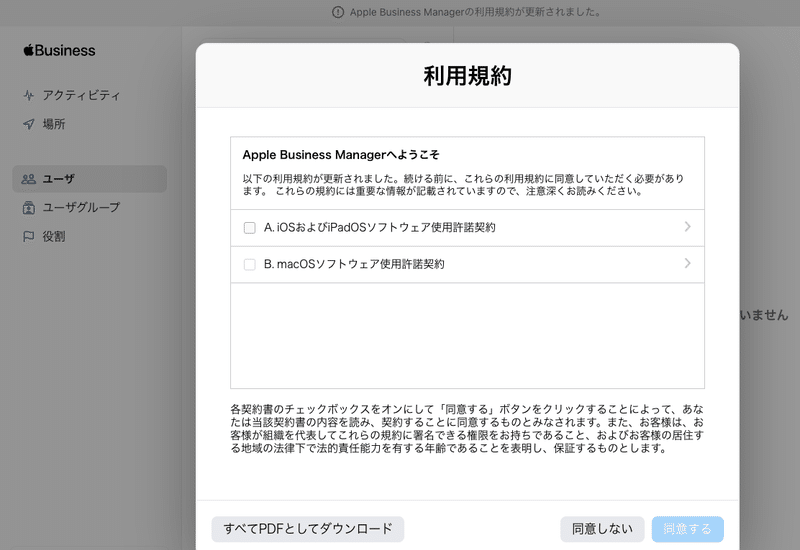Click the 場所 location arrow icon
This screenshot has height=550, width=800.
coord(29,124)
